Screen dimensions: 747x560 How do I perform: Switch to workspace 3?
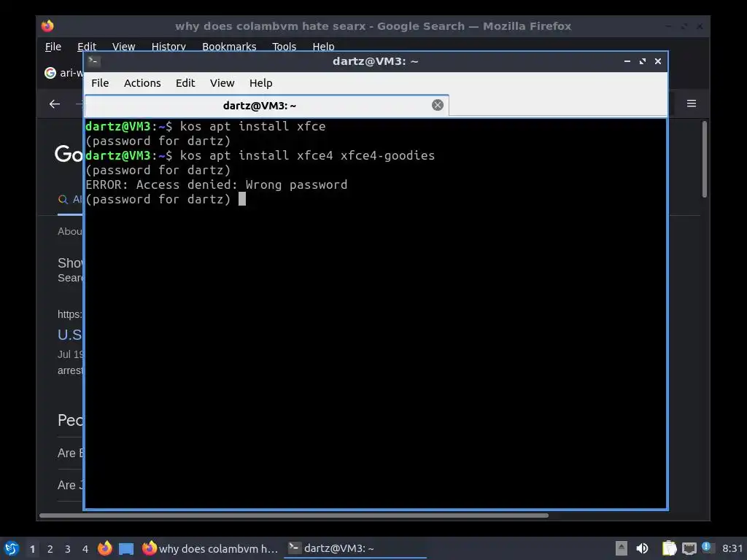68,549
